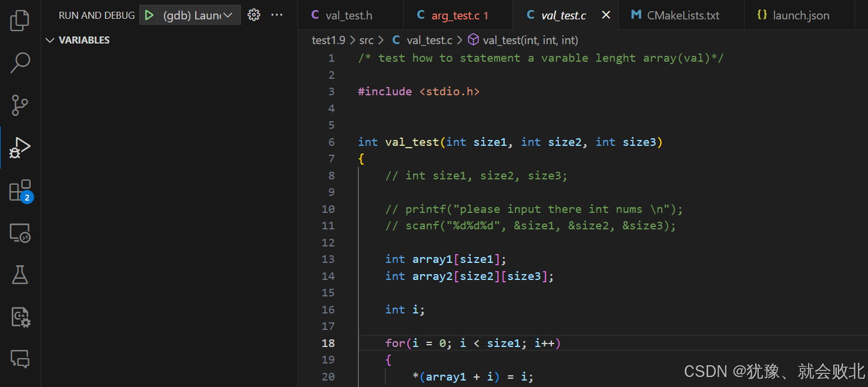Image resolution: width=868 pixels, height=387 pixels.
Task: Click the '// int size1, size2, size3;' comment
Action: coord(477,175)
